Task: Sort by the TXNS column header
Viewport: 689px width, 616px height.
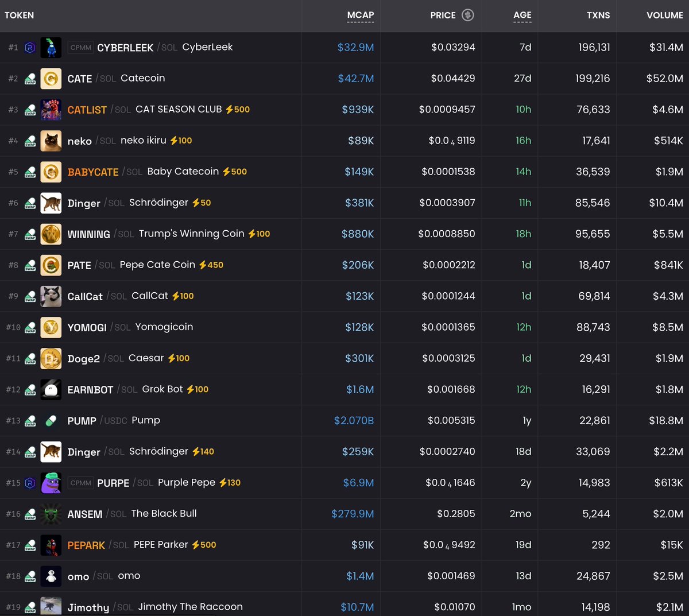Action: [x=598, y=15]
